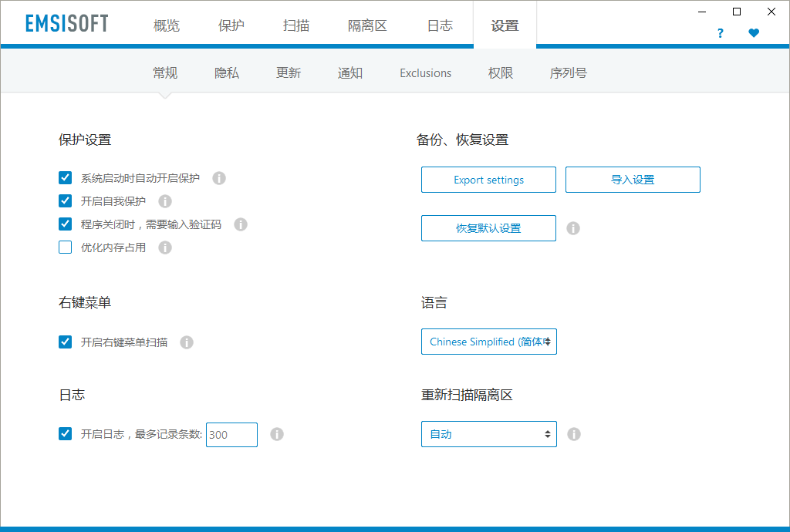Switch to the 通知 subtab
Viewport: 790px width, 532px height.
350,73
